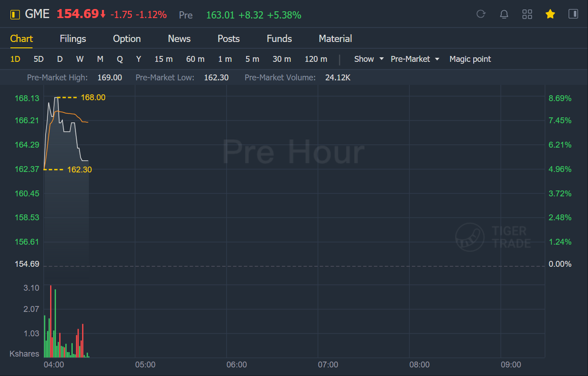Screen dimensions: 588x376
Task: Switch chart to quarterly Q period
Action: [x=120, y=59]
